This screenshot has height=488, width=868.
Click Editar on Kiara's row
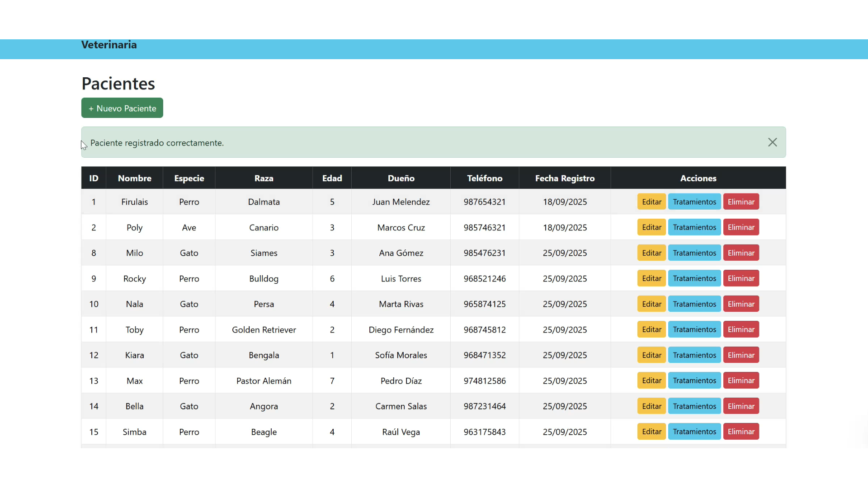point(651,355)
